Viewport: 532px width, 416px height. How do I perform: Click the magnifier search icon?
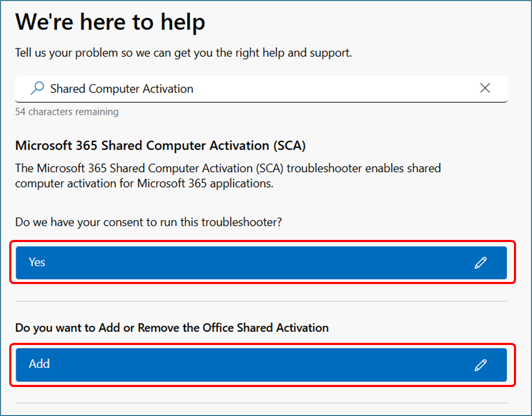pos(37,88)
